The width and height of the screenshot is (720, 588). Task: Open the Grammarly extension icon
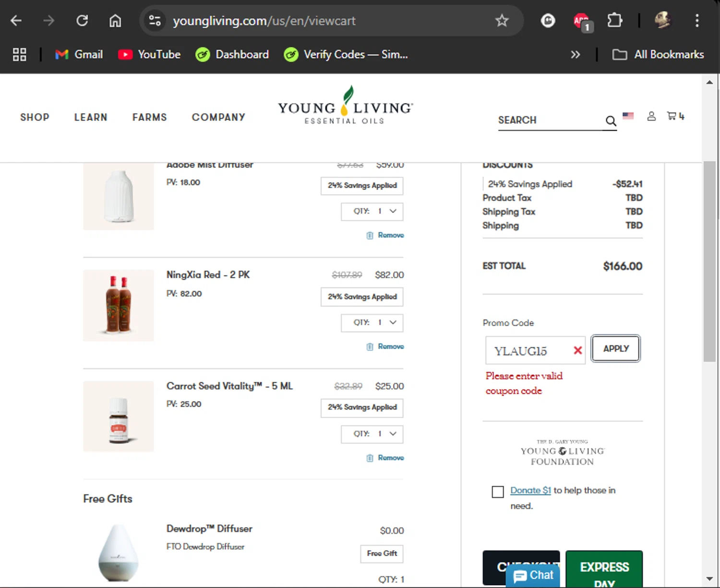548,21
